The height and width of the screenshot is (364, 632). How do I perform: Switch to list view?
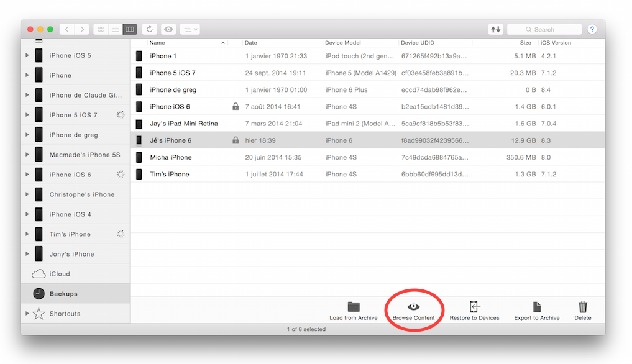tap(115, 29)
